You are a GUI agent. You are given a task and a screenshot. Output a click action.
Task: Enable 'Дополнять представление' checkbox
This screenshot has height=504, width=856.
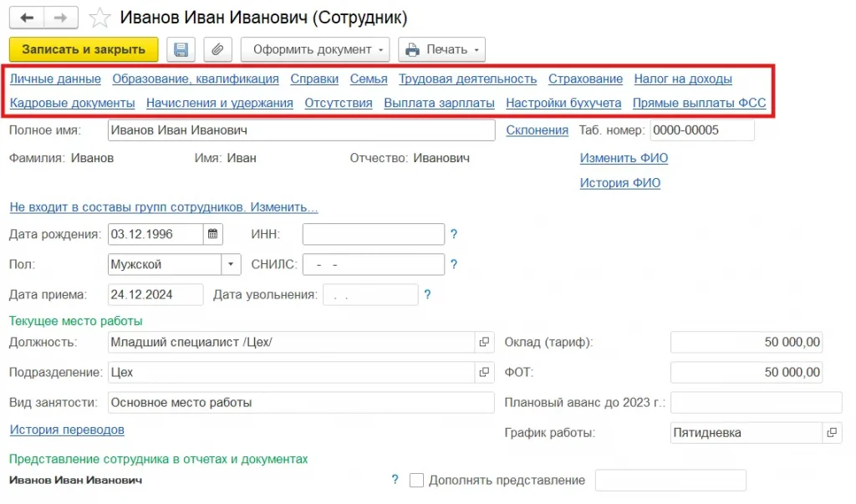pyautogui.click(x=417, y=480)
